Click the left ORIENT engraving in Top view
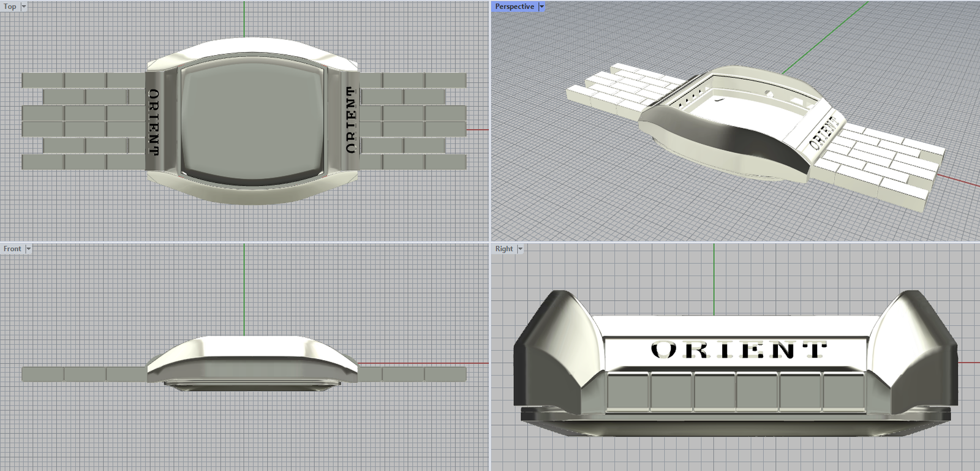The image size is (980, 471). (x=154, y=122)
